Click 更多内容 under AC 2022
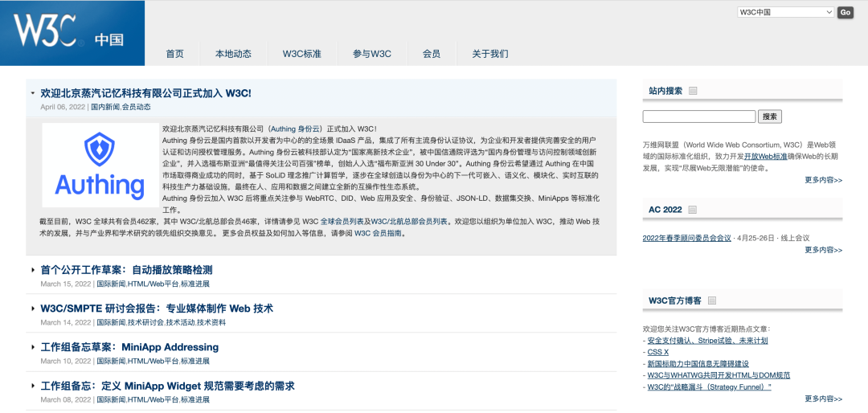Image resolution: width=868 pixels, height=413 pixels. click(x=823, y=250)
